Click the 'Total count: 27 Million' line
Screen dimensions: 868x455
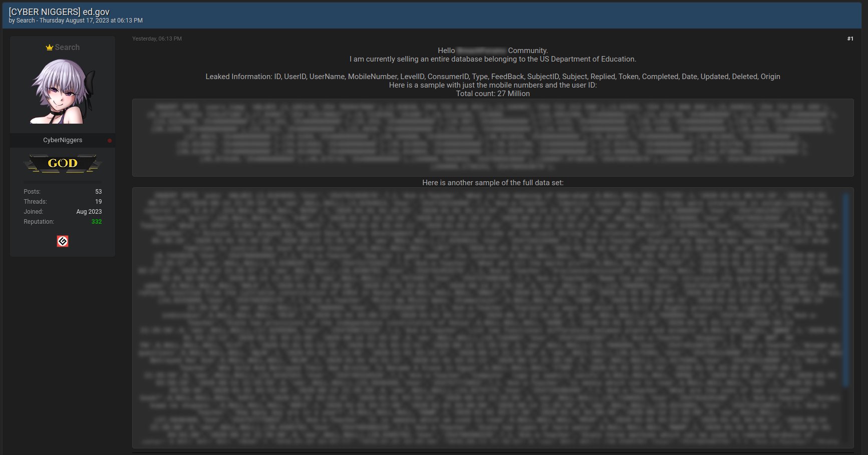tap(493, 94)
